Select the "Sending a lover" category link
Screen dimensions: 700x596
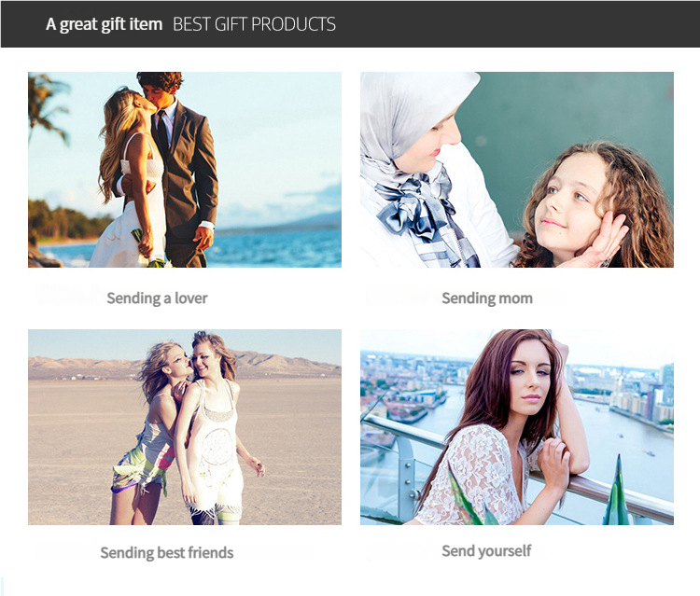157,298
